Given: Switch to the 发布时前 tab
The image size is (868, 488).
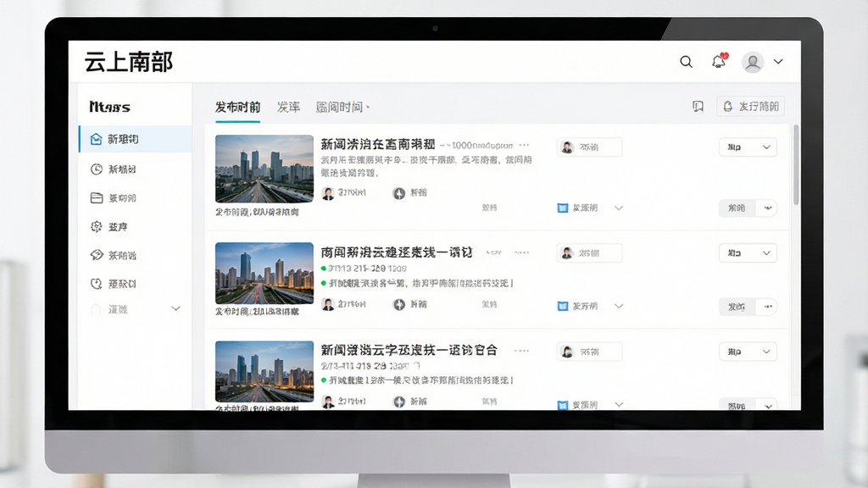Looking at the screenshot, I should [237, 107].
